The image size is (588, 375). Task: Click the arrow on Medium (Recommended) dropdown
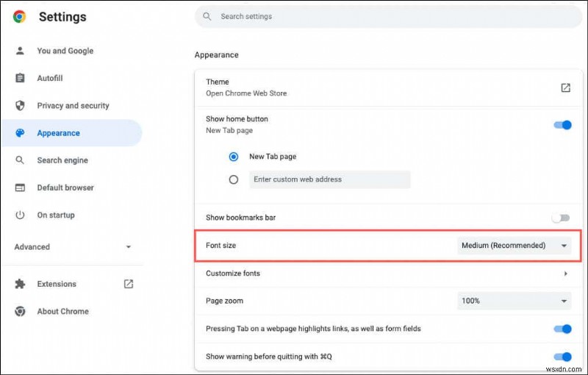tap(564, 246)
